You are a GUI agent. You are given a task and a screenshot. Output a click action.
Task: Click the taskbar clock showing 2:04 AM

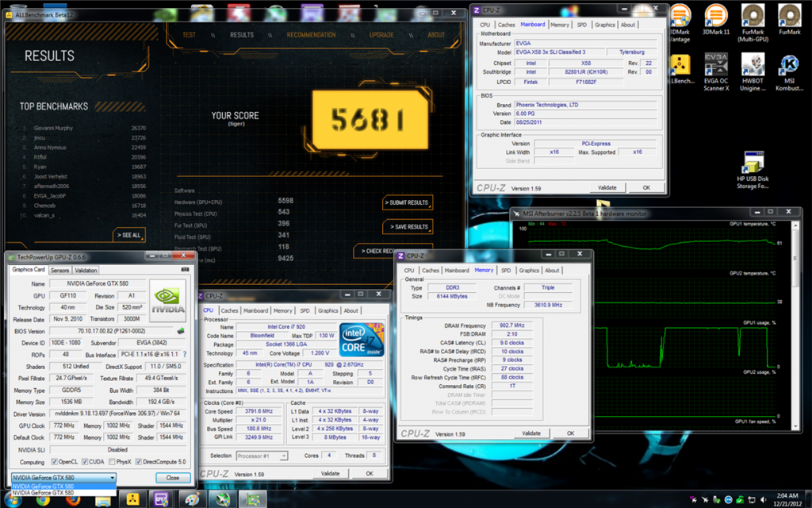tap(787, 500)
